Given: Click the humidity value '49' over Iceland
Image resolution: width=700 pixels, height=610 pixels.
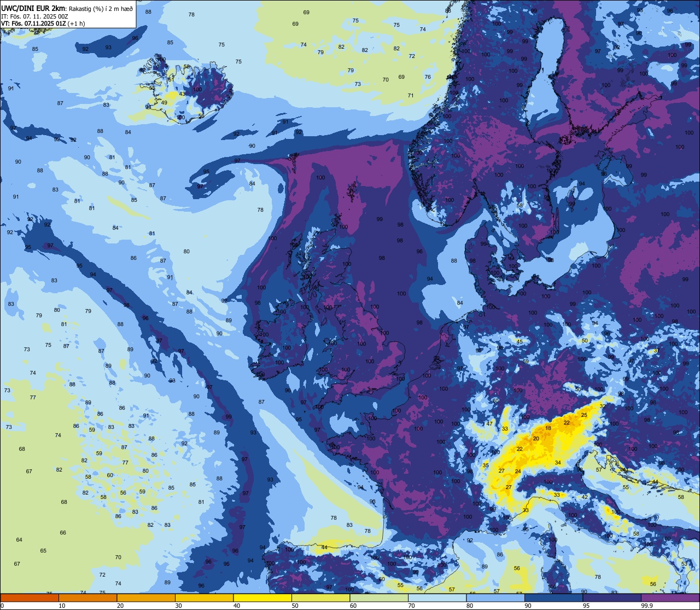Looking at the screenshot, I should [164, 102].
